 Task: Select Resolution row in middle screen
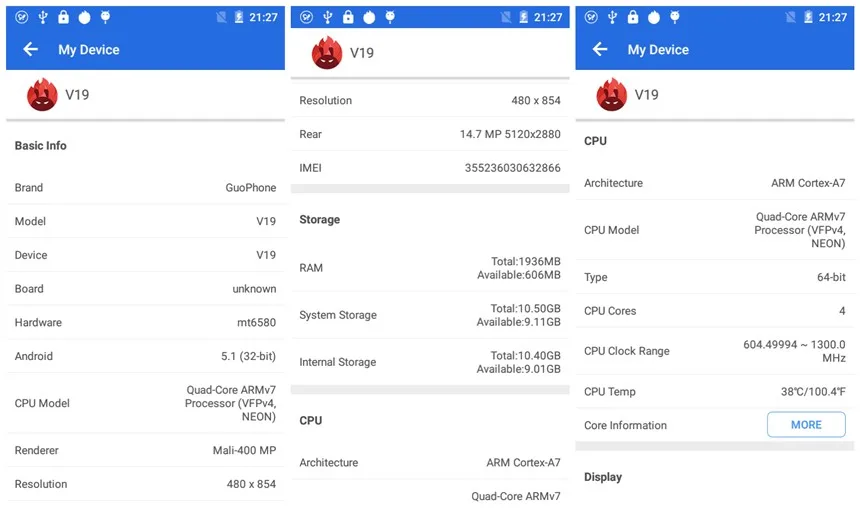[430, 100]
